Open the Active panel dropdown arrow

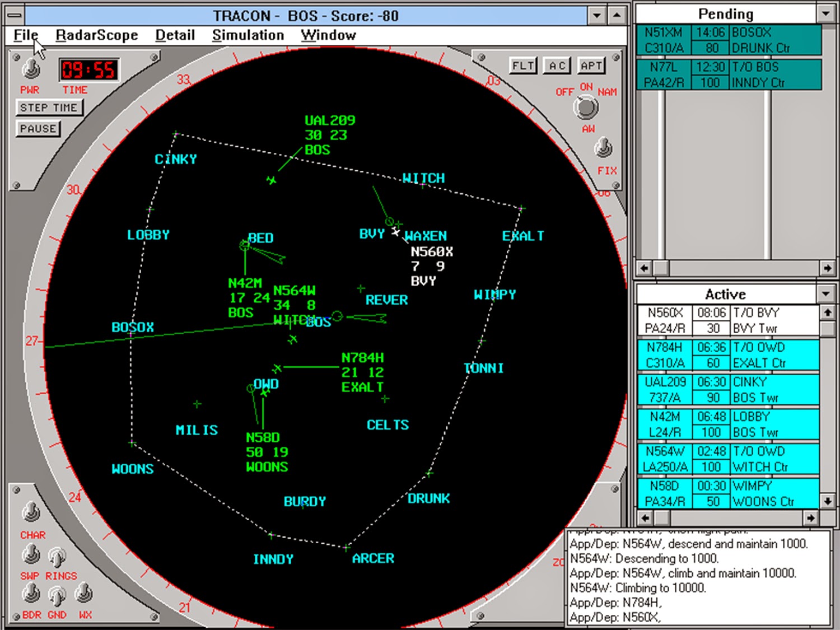pos(826,294)
